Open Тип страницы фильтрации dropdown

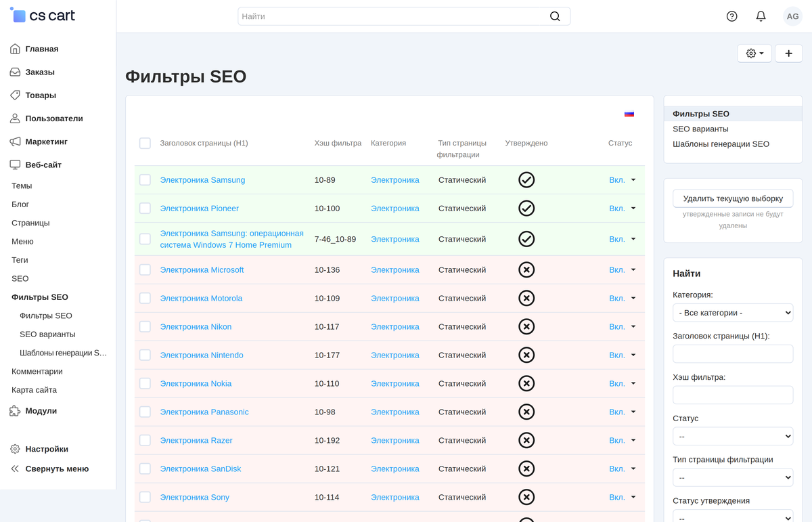[x=733, y=477]
